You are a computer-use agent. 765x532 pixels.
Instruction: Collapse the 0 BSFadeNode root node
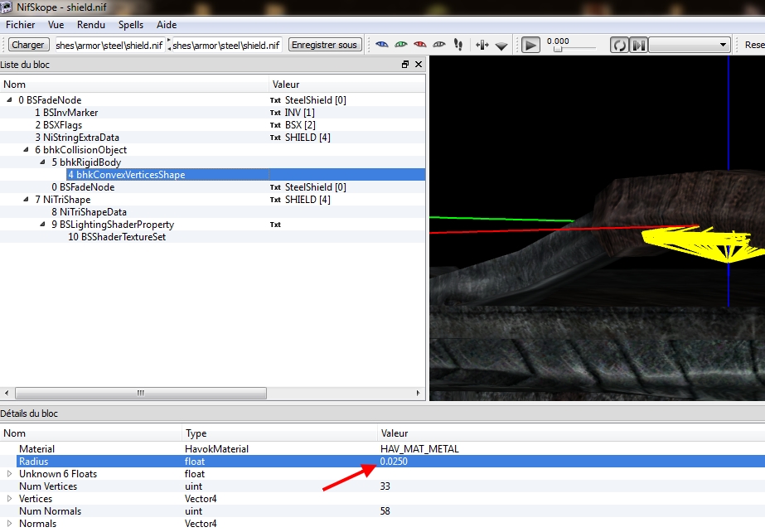click(9, 100)
